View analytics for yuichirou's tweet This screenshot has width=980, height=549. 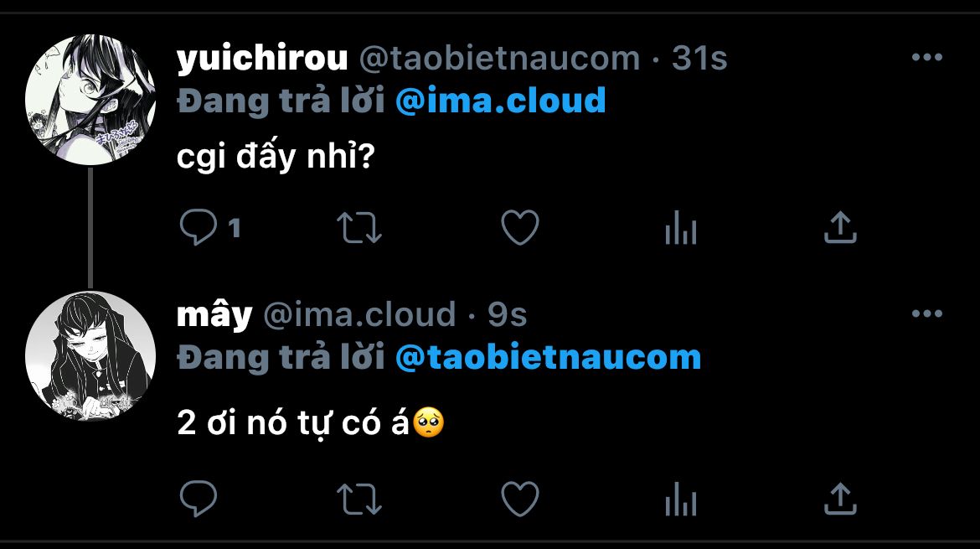click(680, 228)
